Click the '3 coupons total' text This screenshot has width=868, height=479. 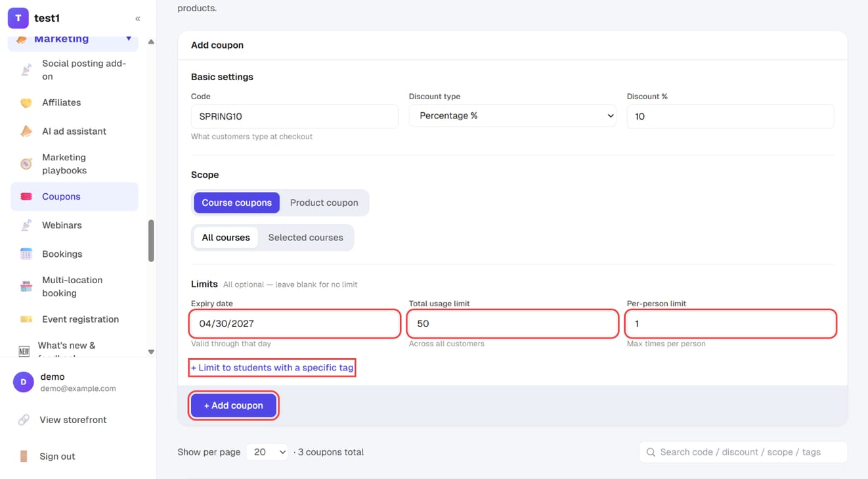tap(331, 452)
